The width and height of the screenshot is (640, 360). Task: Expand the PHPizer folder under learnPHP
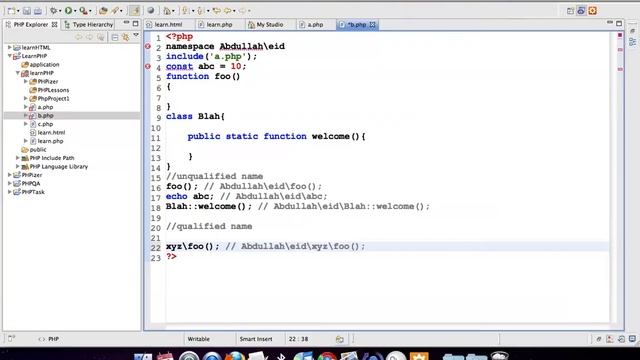click(26, 82)
